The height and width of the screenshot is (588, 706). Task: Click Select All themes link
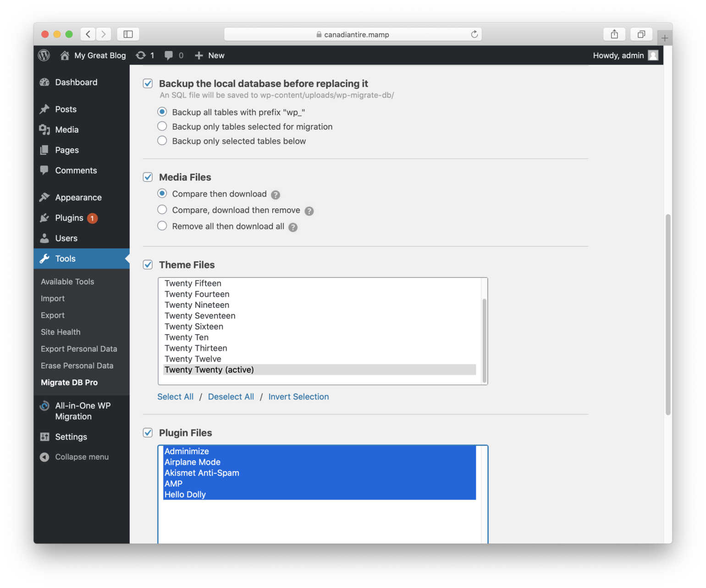(x=176, y=397)
